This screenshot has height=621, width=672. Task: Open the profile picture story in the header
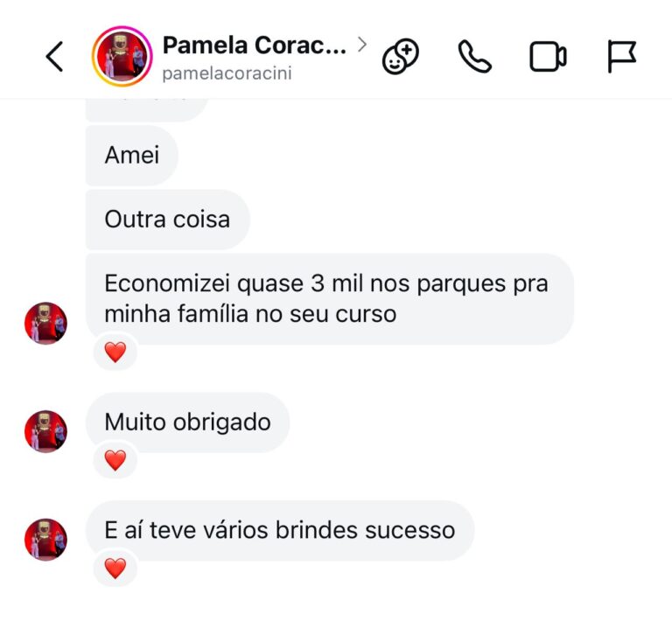tap(122, 57)
